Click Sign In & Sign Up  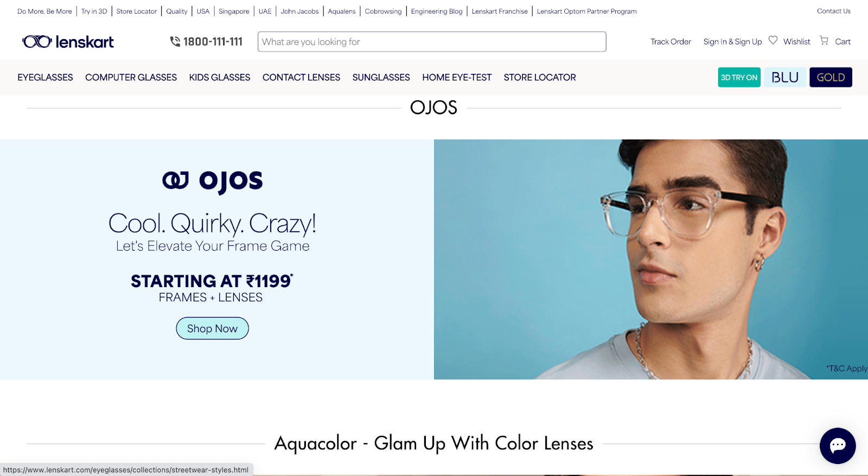[732, 42]
